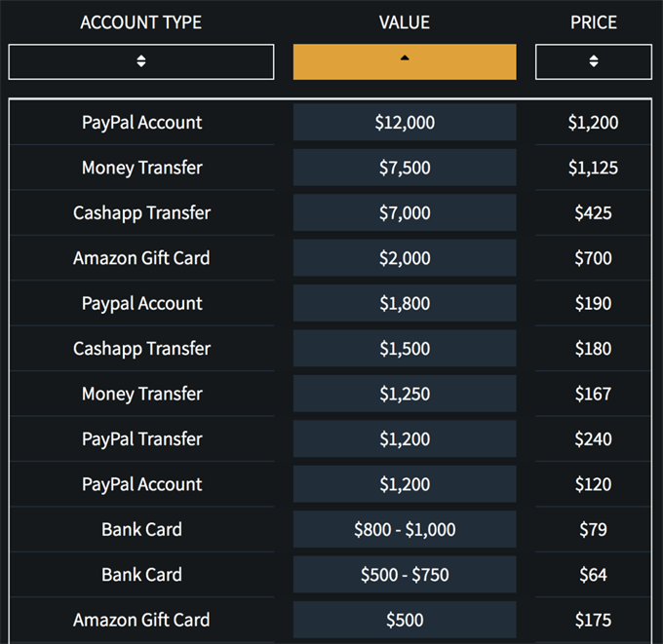This screenshot has height=644, width=663.
Task: Click the $1,800 Paypal Account value
Action: tap(405, 303)
